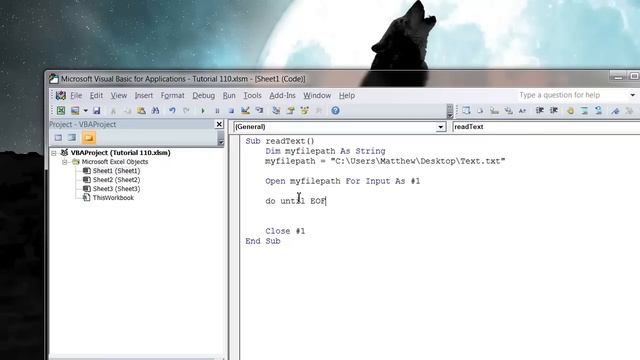
Task: Open the Run menu
Action: [229, 96]
